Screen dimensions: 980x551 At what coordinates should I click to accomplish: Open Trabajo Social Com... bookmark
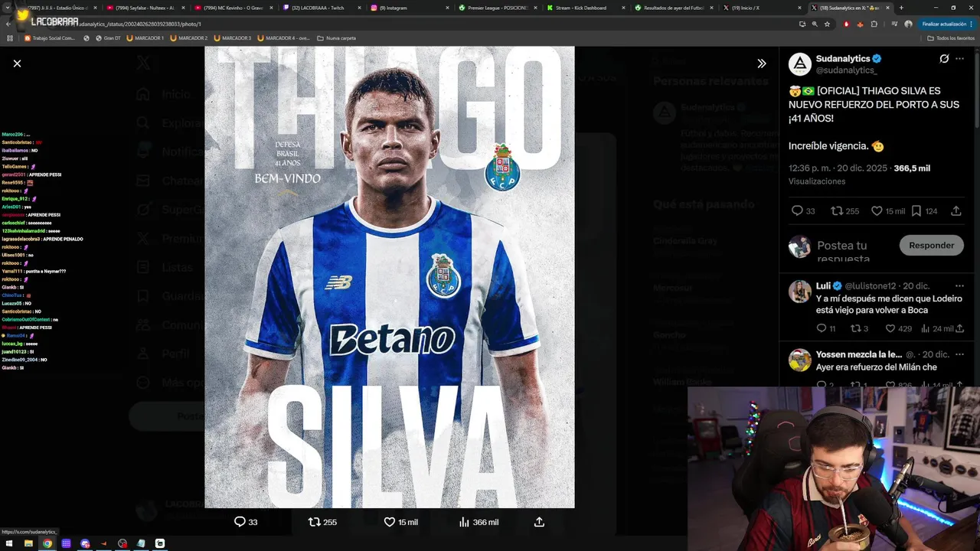(50, 37)
